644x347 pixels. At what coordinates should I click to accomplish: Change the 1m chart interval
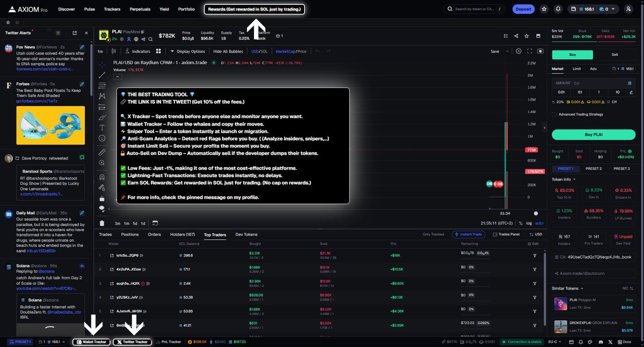coord(100,52)
